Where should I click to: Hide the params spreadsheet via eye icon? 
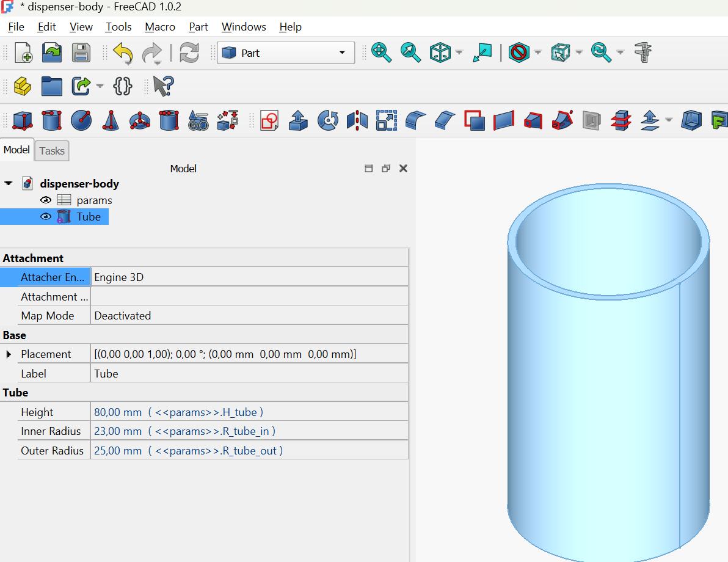click(46, 200)
